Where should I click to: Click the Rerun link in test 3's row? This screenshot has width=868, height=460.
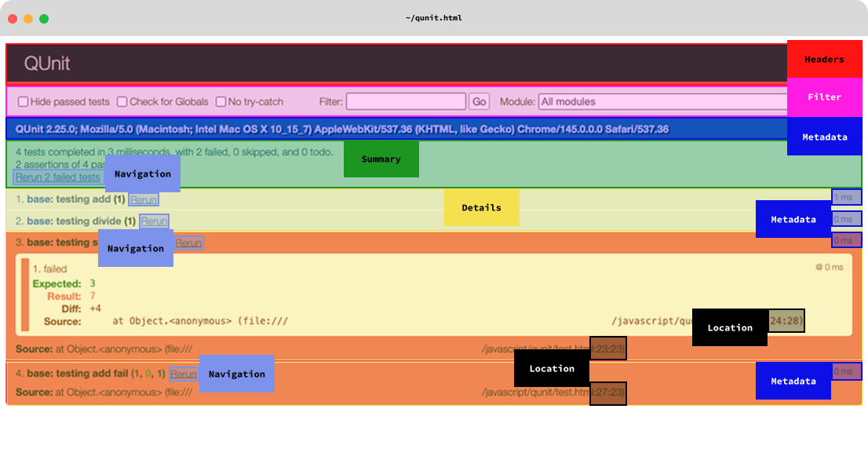188,243
